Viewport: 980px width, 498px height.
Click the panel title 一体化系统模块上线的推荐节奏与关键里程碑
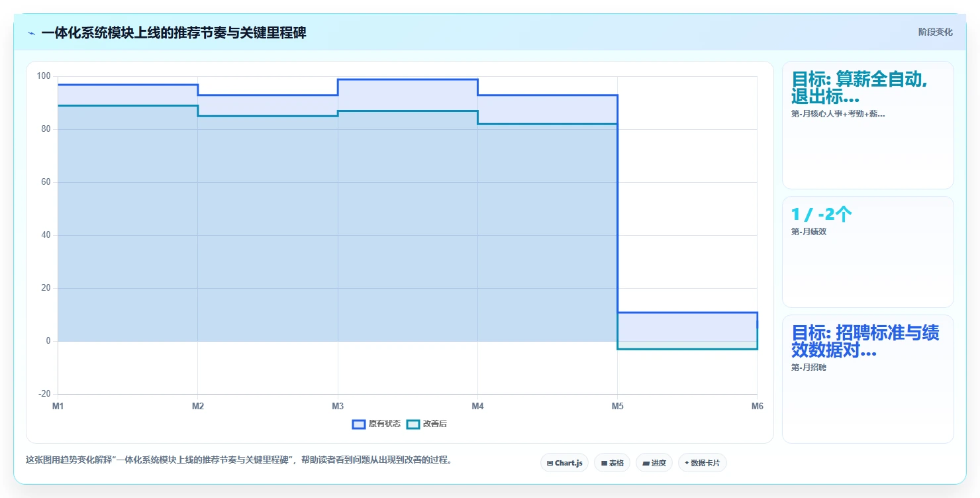tap(174, 33)
